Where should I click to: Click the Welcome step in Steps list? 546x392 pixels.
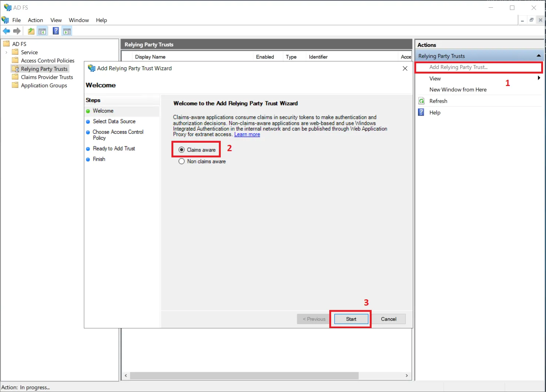pos(103,111)
